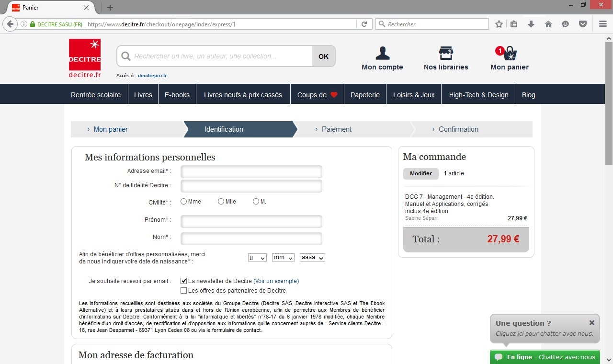Click magnifier icon in site search box
613x364 pixels.
(x=126, y=57)
